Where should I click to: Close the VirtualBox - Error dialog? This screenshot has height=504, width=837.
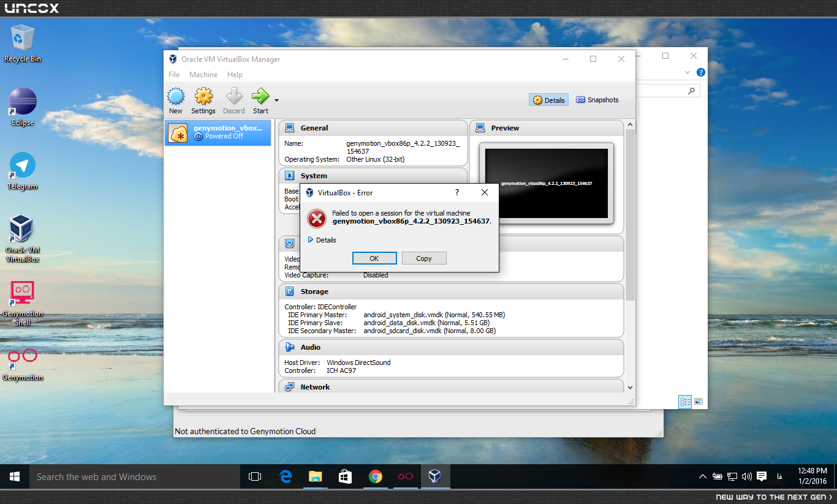tap(485, 192)
